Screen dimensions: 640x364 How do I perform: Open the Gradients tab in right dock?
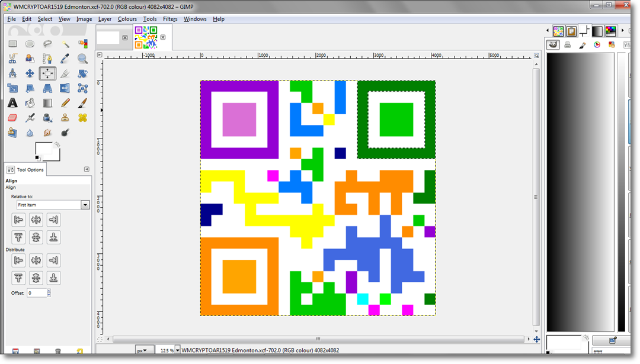(x=597, y=31)
